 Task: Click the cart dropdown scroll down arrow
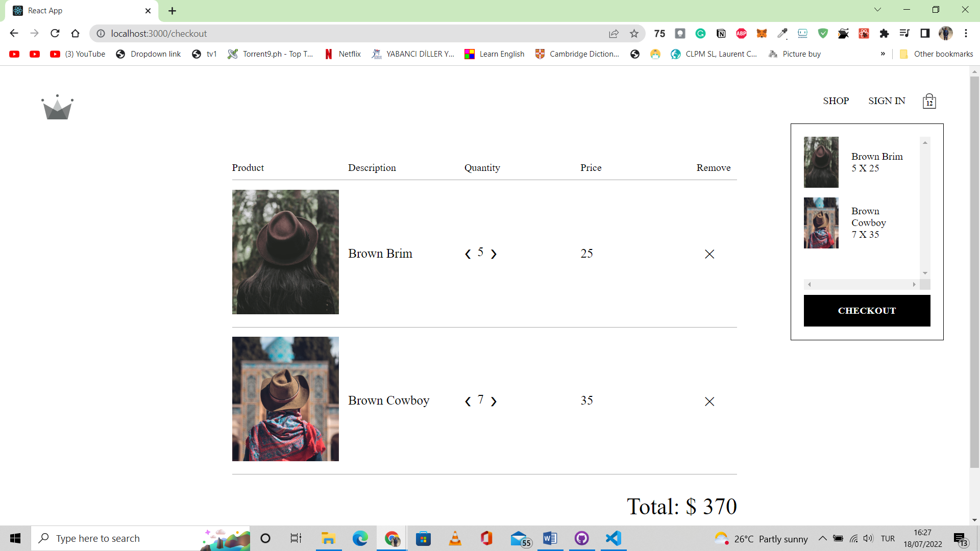(x=925, y=273)
